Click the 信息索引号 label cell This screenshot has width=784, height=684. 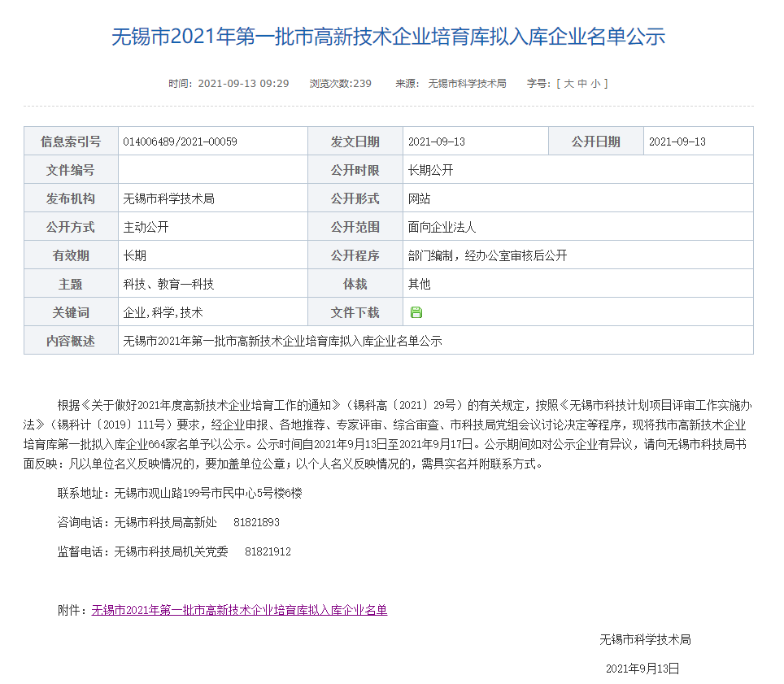[x=71, y=142]
